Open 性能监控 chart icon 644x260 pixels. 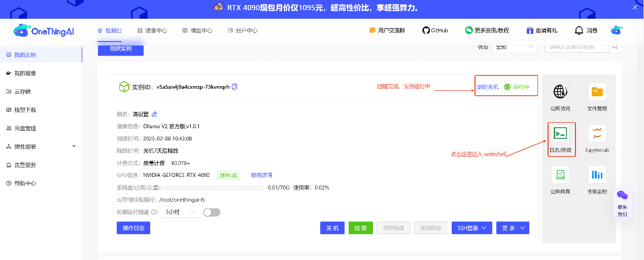click(x=597, y=175)
